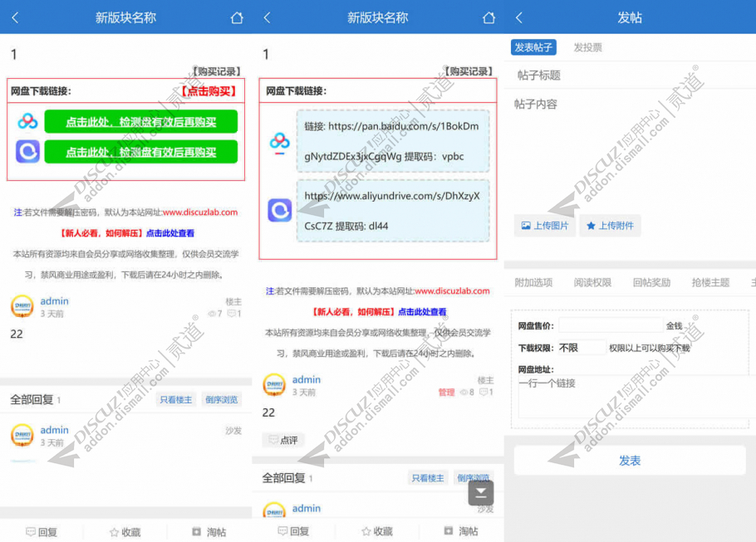
Task: Click first green 检测盘有效后再购买 button
Action: (x=140, y=121)
